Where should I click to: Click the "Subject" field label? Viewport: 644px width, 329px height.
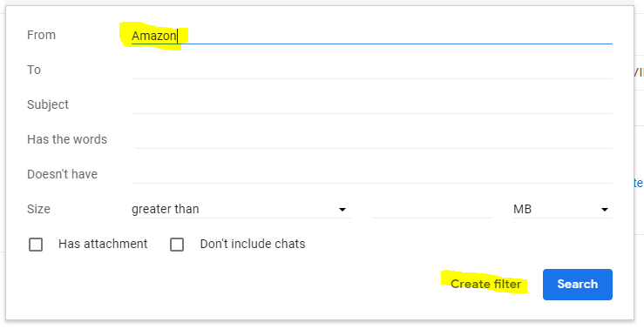[x=48, y=104]
